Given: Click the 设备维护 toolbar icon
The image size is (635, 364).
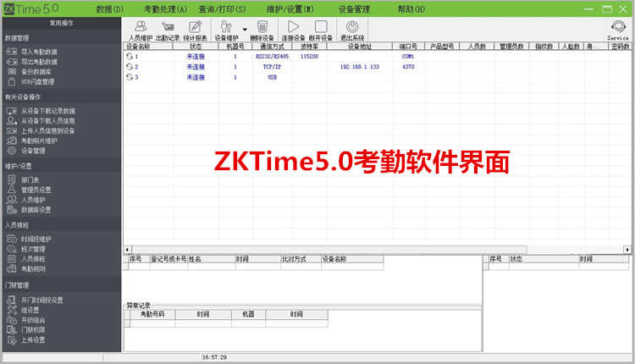Looking at the screenshot, I should [x=226, y=30].
